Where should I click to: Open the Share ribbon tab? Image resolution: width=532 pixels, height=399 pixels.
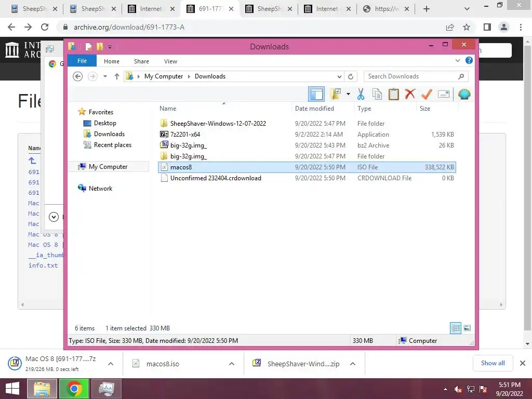click(x=141, y=61)
